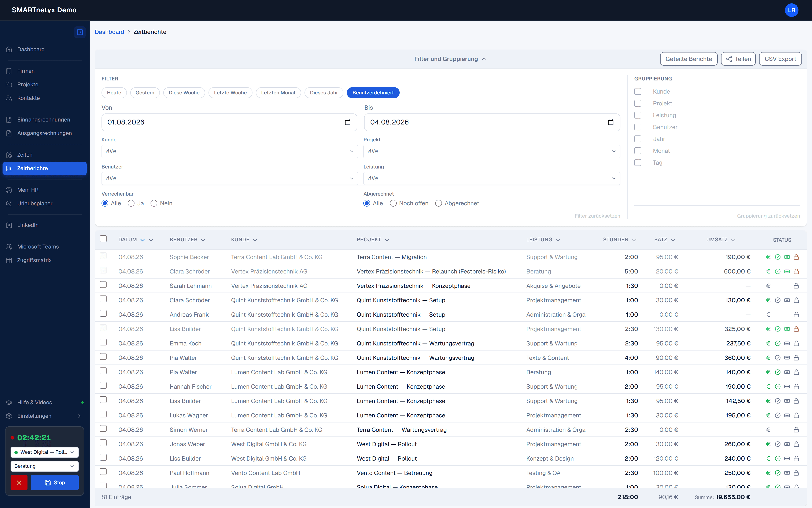This screenshot has width=812, height=508.
Task: Click the Projekte folder icon
Action: point(9,84)
